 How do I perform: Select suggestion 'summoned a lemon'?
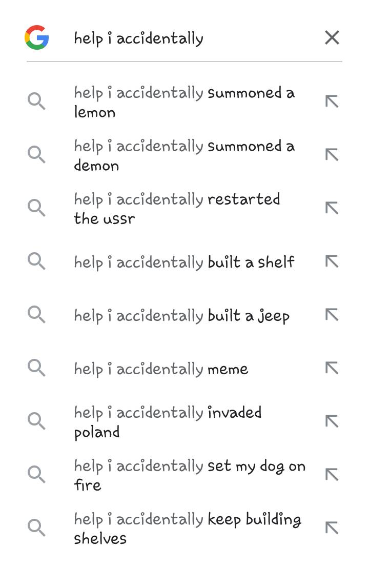click(x=184, y=102)
